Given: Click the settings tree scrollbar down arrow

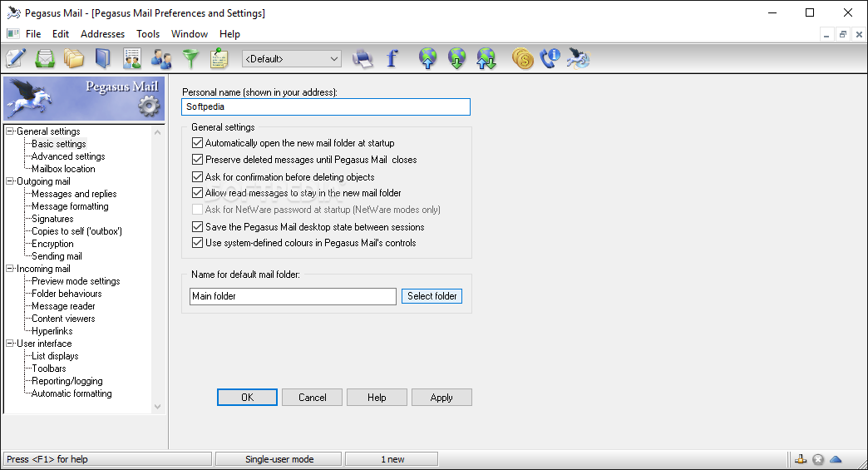Looking at the screenshot, I should pyautogui.click(x=158, y=407).
